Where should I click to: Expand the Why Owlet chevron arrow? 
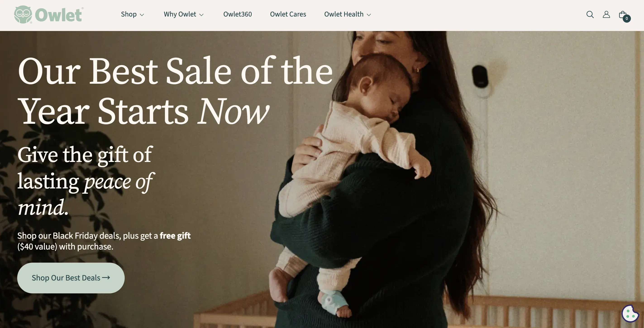(x=201, y=15)
